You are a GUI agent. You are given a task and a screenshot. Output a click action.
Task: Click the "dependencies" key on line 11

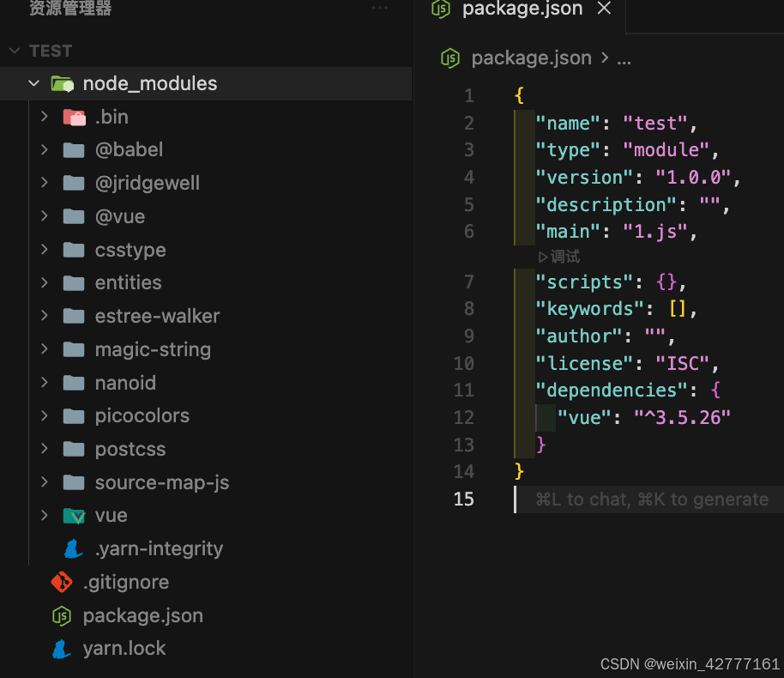click(612, 390)
